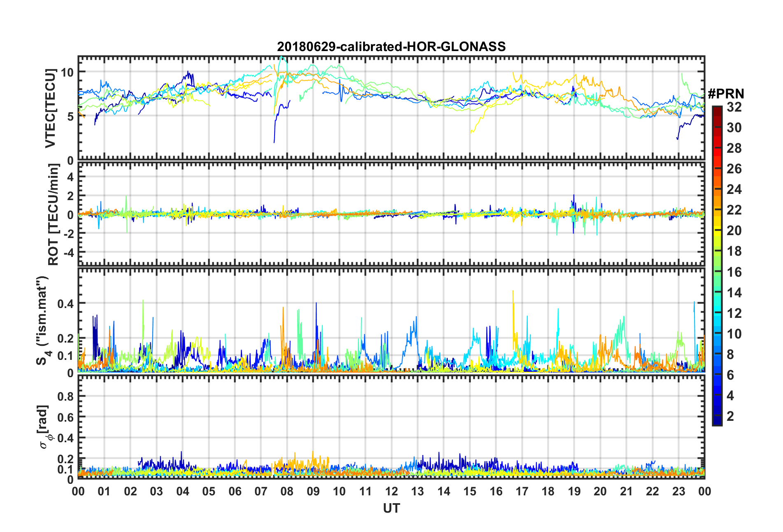Image resolution: width=783 pixels, height=532 pixels.
Task: Click the ROT [TECU/min] y-axis label
Action: 54,214
